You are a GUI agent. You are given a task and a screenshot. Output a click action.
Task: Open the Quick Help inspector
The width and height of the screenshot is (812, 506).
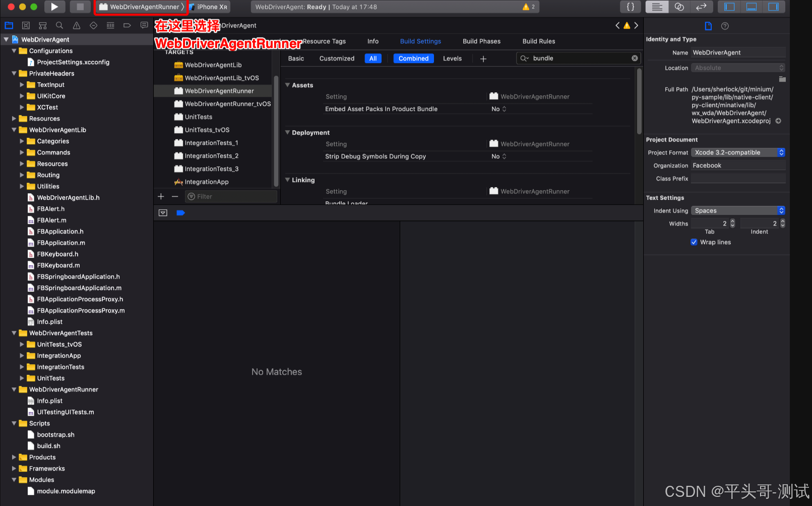point(725,26)
